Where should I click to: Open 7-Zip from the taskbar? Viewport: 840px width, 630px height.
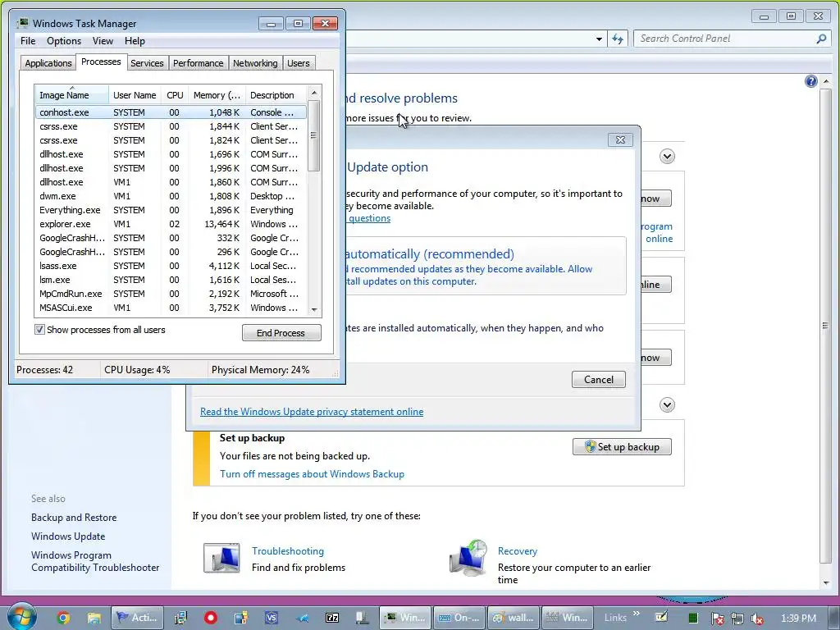coord(332,618)
